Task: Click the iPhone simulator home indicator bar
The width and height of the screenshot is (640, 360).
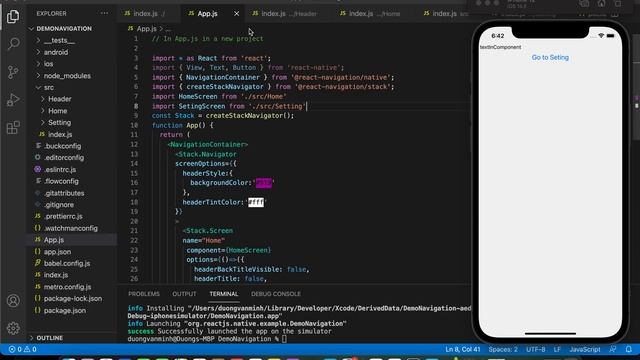Action: pos(550,333)
